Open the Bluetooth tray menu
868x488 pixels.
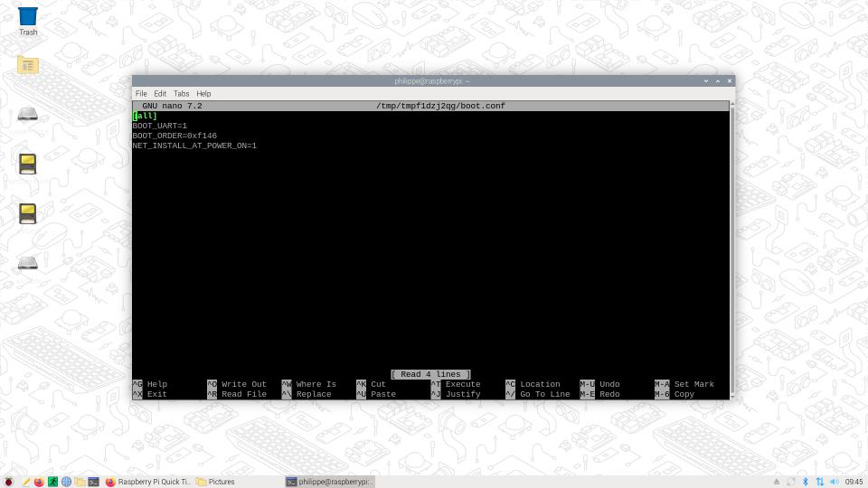(806, 482)
